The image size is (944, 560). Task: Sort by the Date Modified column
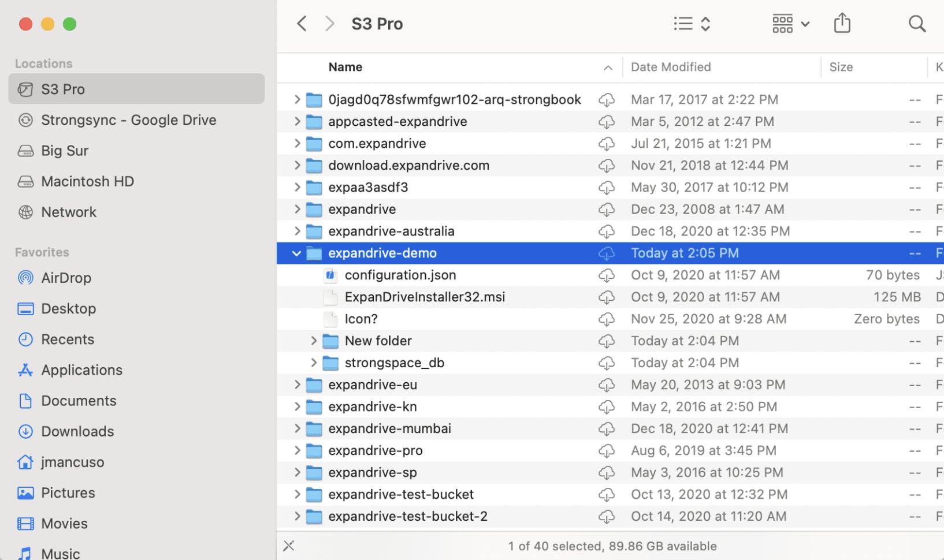pos(671,67)
